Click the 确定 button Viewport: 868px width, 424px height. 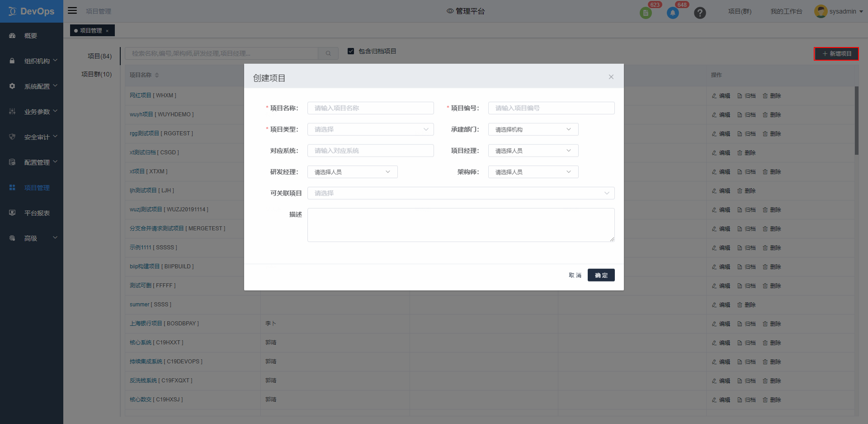click(x=601, y=275)
